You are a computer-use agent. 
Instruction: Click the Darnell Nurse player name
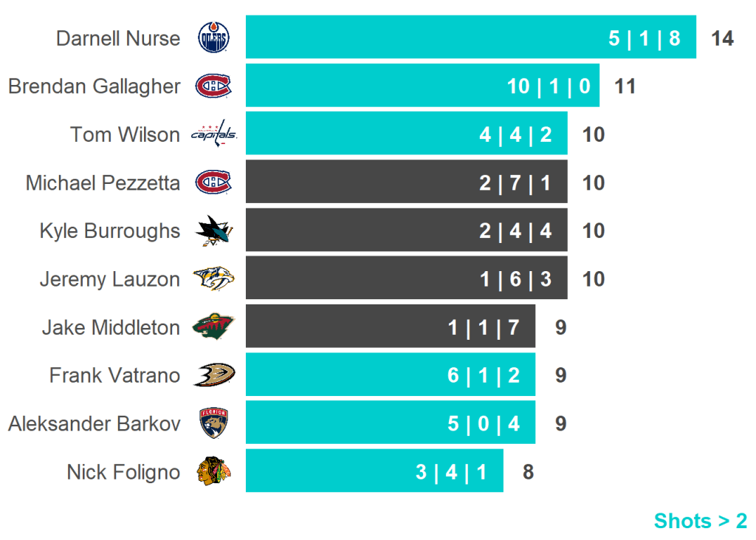(118, 38)
